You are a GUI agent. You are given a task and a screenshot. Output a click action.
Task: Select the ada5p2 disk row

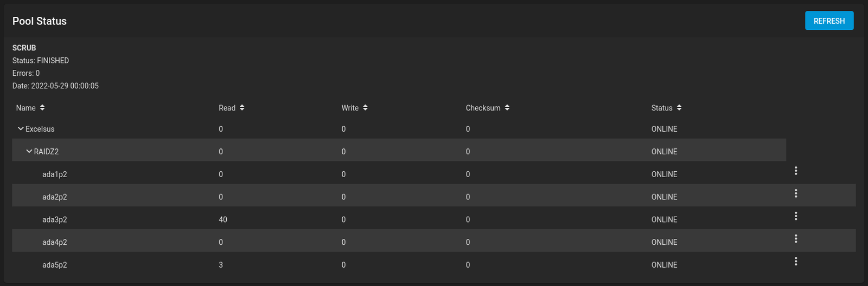(x=434, y=265)
